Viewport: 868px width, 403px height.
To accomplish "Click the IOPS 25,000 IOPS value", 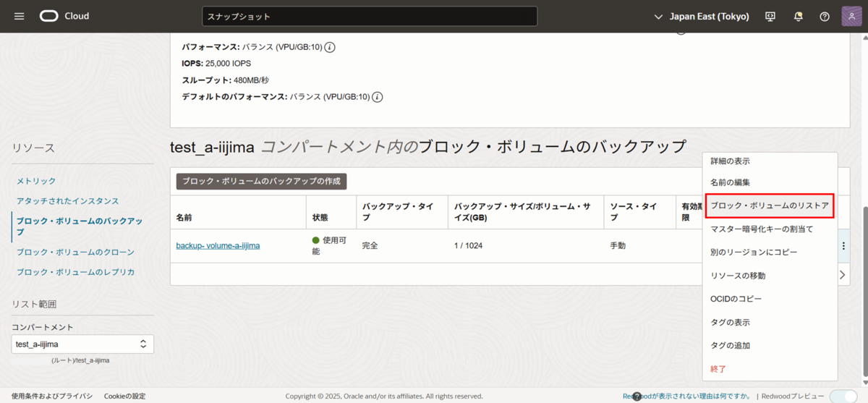I will tap(228, 64).
